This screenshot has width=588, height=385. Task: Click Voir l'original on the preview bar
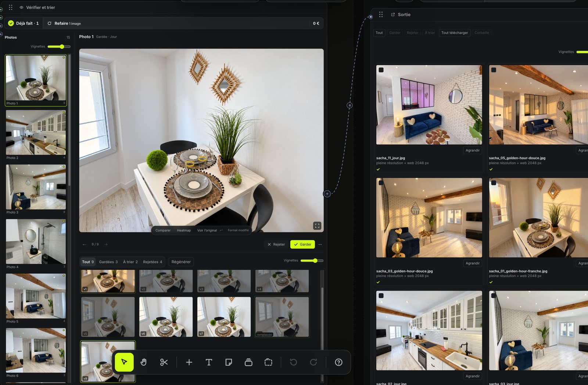[207, 231]
